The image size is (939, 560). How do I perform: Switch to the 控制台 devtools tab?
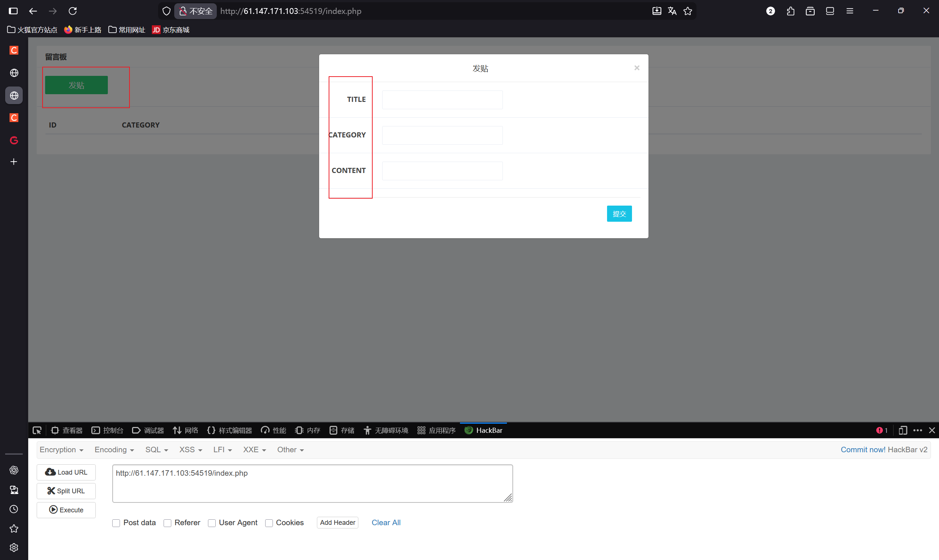(107, 430)
